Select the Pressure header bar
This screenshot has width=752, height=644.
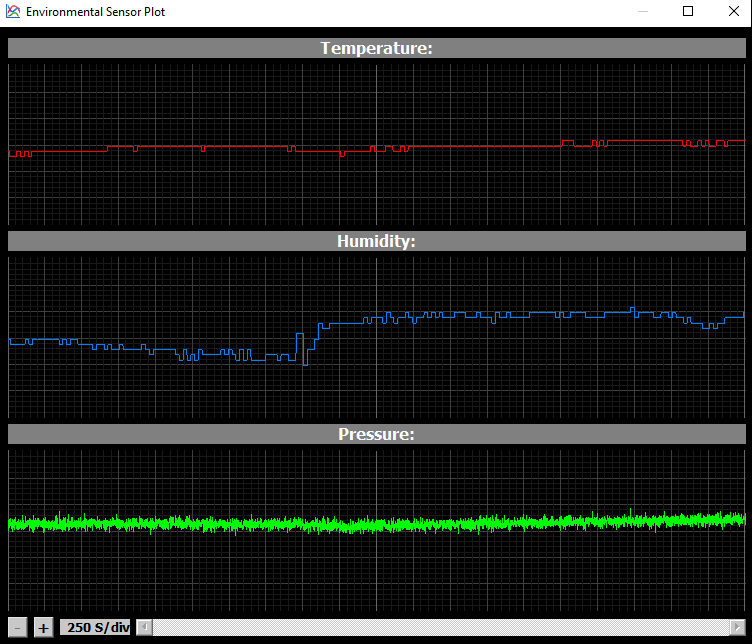tap(376, 434)
